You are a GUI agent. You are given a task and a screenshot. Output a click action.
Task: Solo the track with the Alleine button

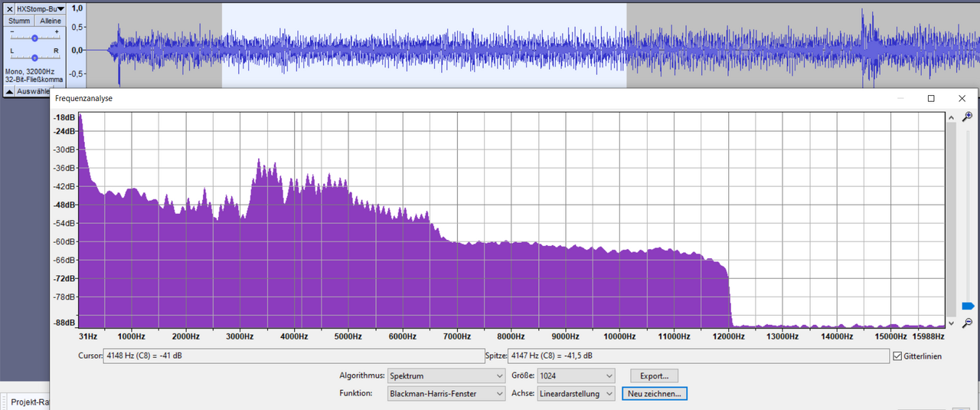point(51,21)
